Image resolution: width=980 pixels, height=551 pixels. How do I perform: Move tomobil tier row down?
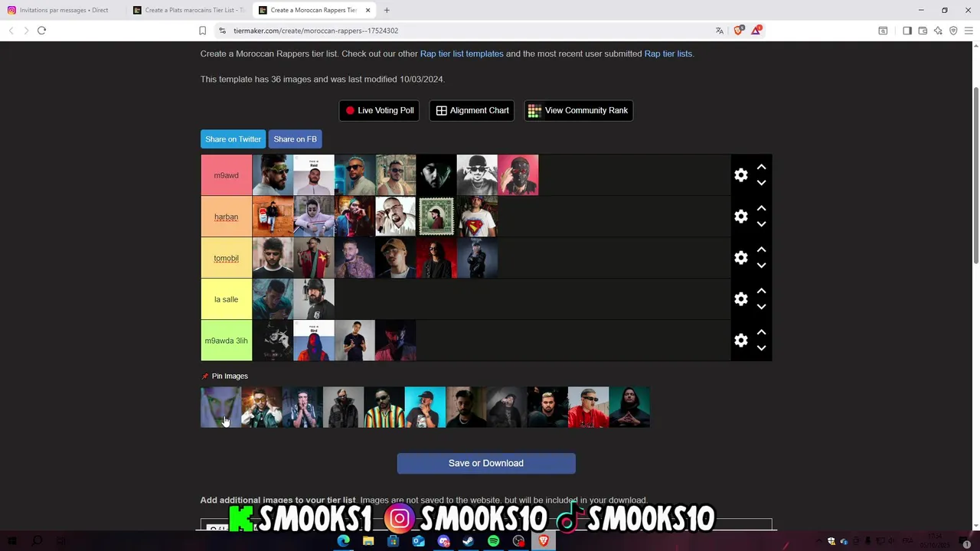tap(761, 266)
